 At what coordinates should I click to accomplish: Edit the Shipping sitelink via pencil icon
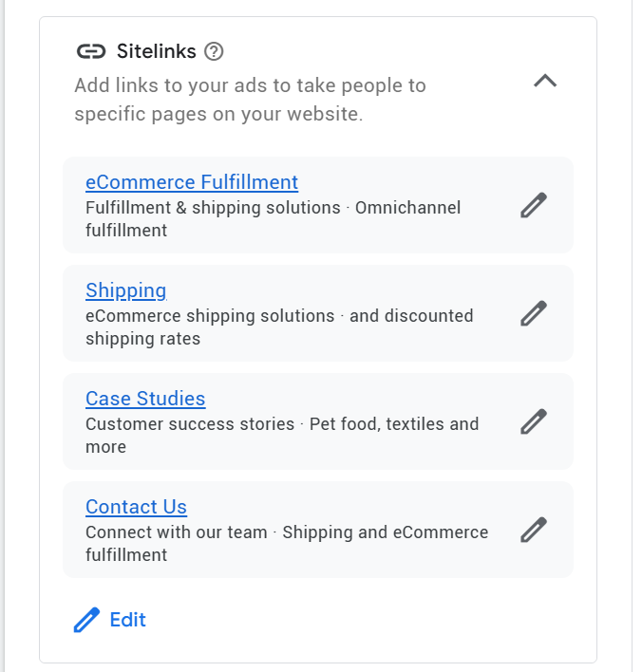coord(534,313)
